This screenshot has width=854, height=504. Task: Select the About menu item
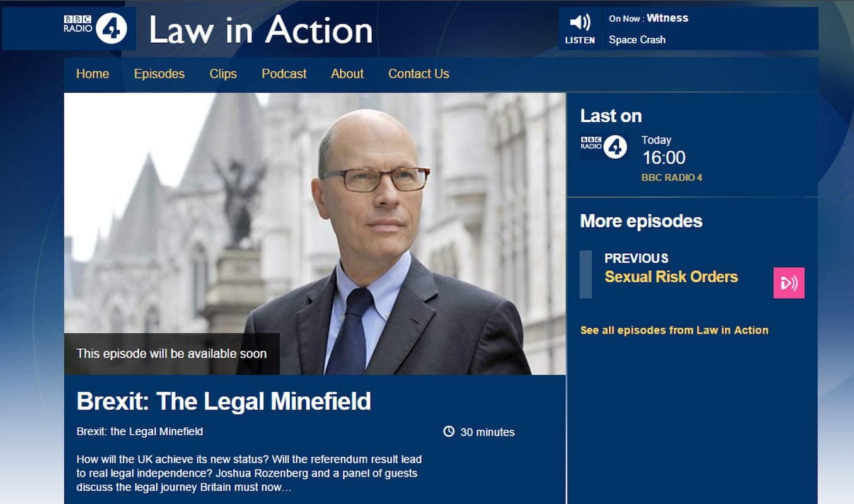(x=347, y=74)
